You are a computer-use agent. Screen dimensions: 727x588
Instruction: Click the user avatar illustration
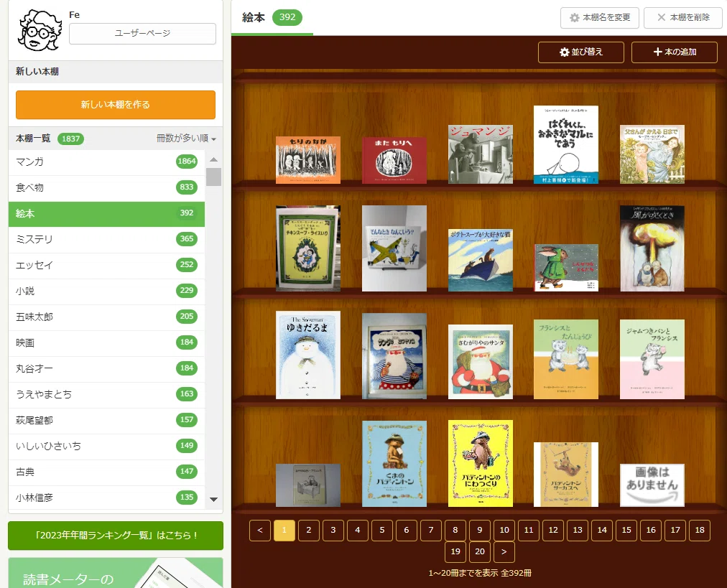coord(40,30)
